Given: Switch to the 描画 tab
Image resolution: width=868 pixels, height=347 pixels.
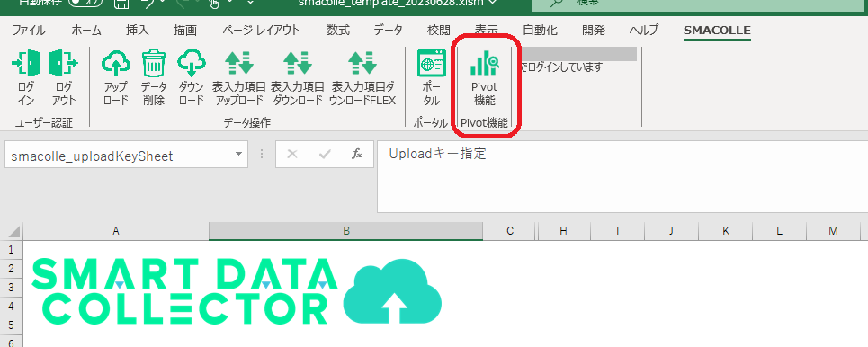Looking at the screenshot, I should (185, 31).
